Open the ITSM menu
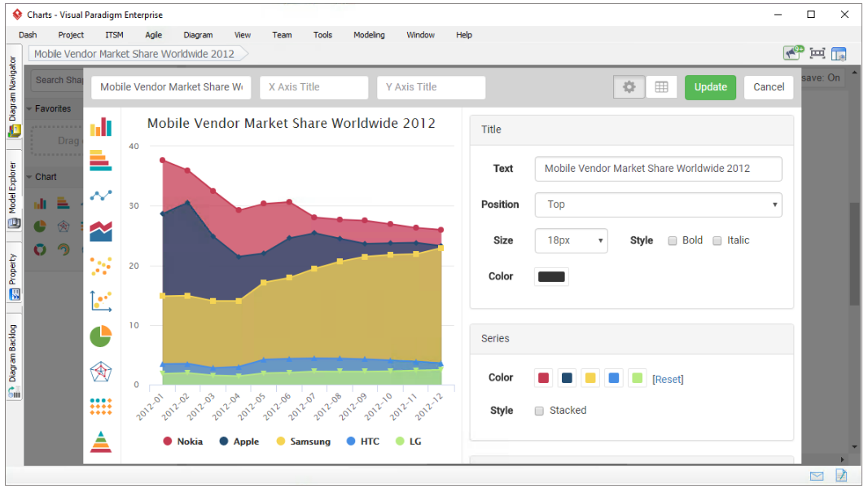Image resolution: width=868 pixels, height=493 pixels. 115,35
